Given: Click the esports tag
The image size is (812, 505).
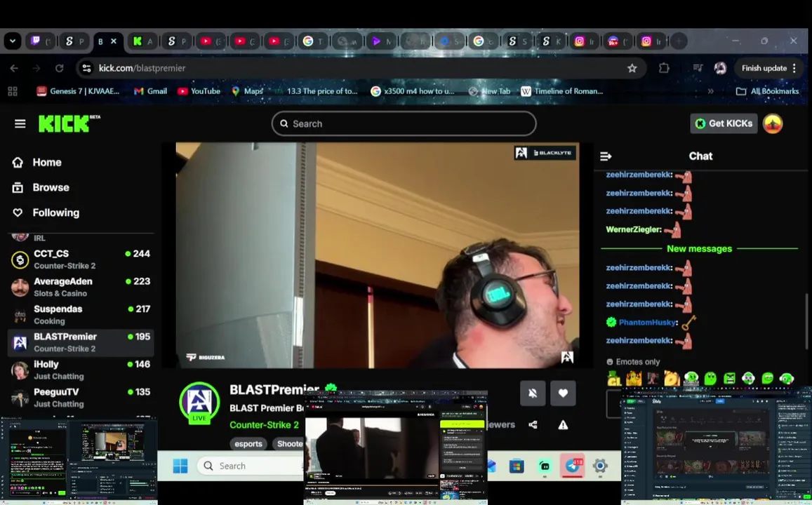Looking at the screenshot, I should (x=248, y=444).
